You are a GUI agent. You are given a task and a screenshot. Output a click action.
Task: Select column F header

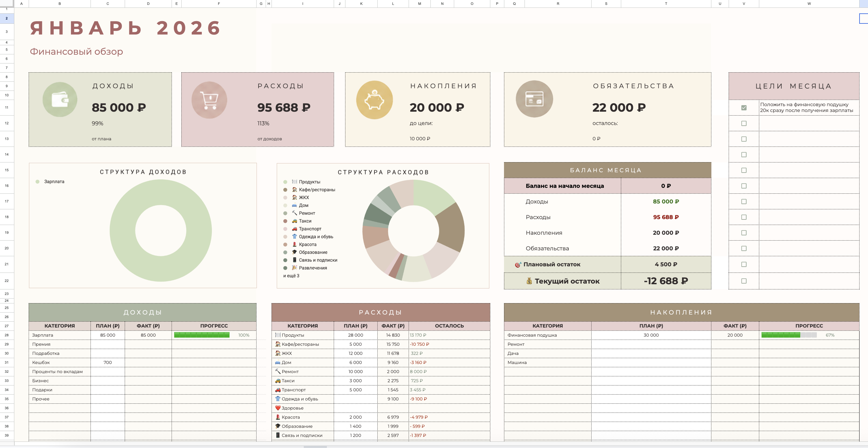[219, 4]
